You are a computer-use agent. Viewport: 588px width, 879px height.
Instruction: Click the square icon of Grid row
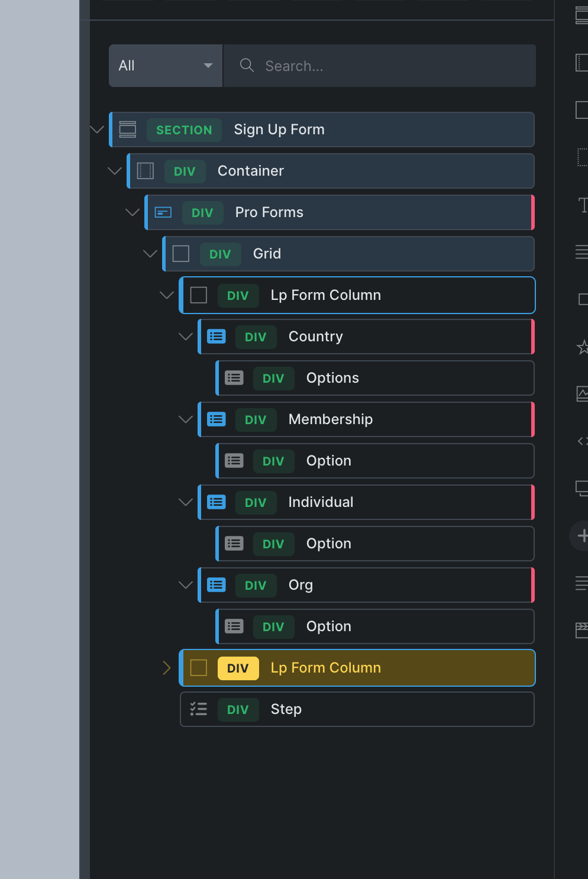(x=181, y=254)
